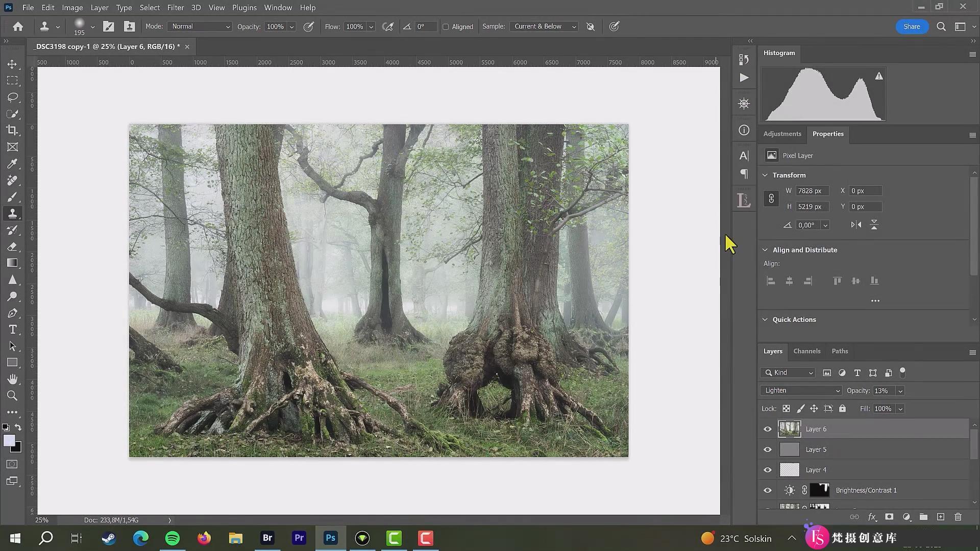Open the Filter menu
Viewport: 980px width, 551px height.
176,8
